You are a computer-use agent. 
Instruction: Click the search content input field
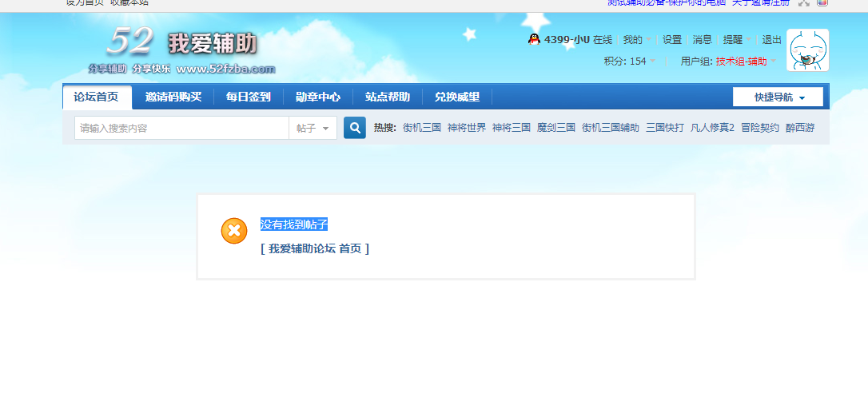pyautogui.click(x=181, y=129)
